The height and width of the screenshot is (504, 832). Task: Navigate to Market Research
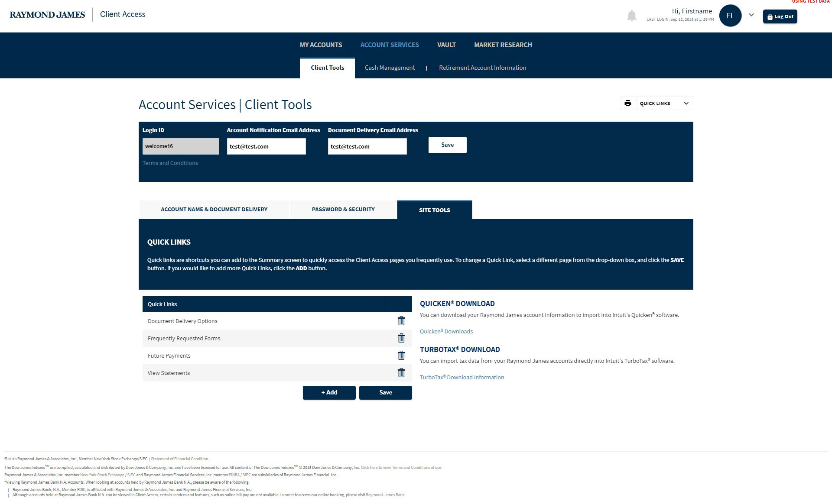[x=503, y=45]
